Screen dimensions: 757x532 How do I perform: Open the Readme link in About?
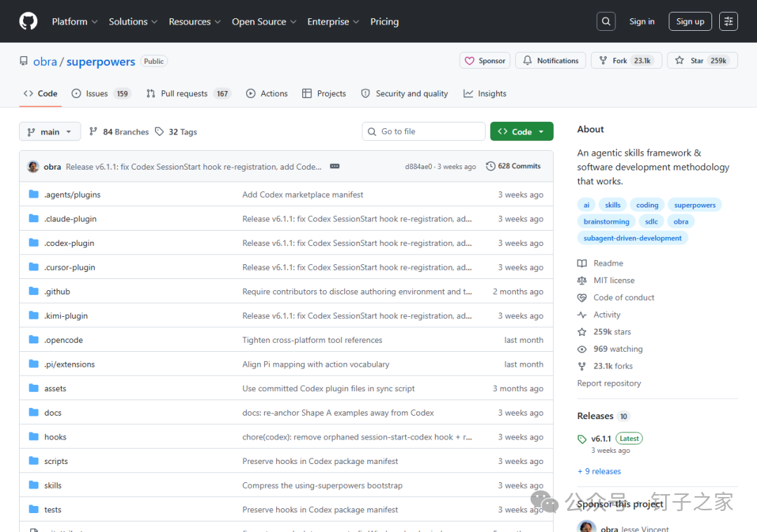coord(600,263)
